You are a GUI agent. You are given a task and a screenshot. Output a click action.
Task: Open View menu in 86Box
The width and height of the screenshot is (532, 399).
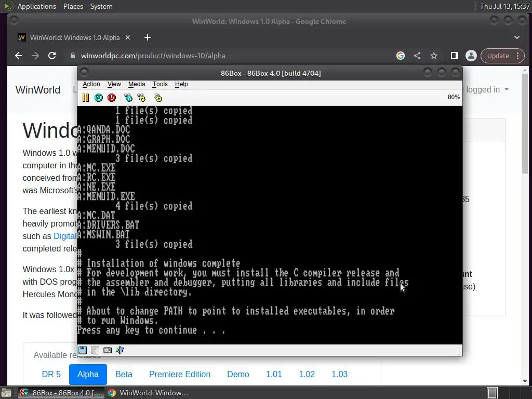click(x=114, y=84)
